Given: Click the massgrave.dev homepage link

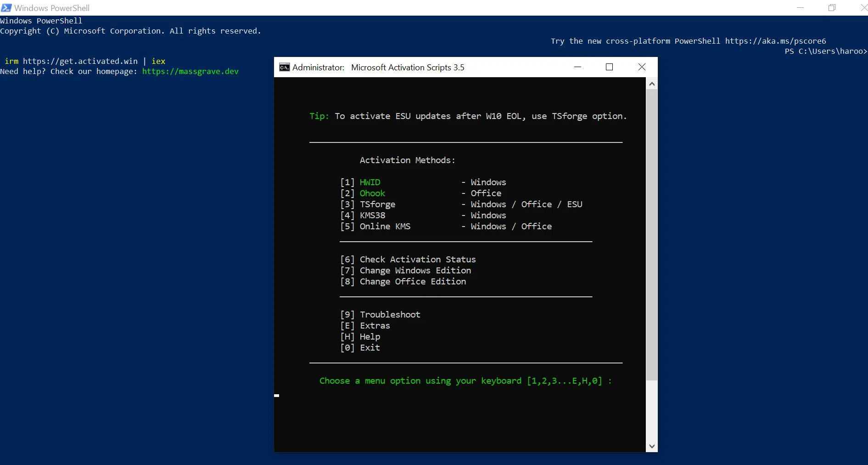Looking at the screenshot, I should pyautogui.click(x=190, y=71).
